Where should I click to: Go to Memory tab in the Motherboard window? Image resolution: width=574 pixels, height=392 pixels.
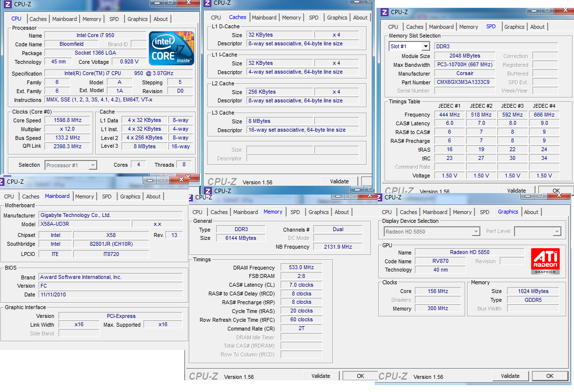click(84, 197)
